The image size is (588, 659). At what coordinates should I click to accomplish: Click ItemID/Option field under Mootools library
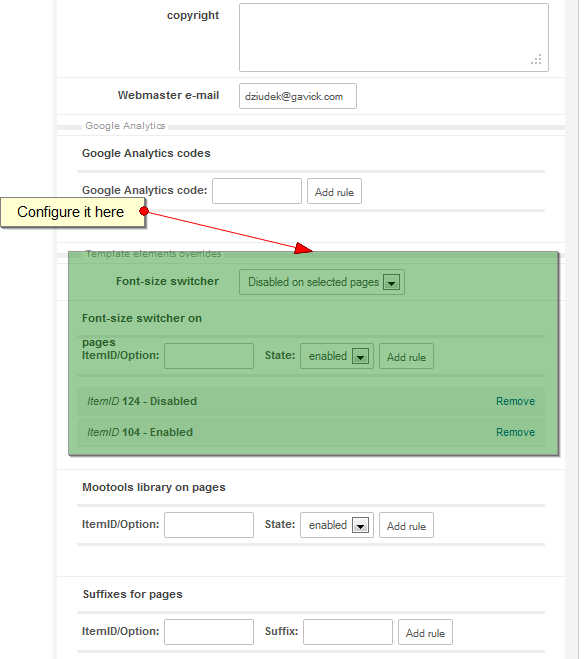pyautogui.click(x=208, y=525)
